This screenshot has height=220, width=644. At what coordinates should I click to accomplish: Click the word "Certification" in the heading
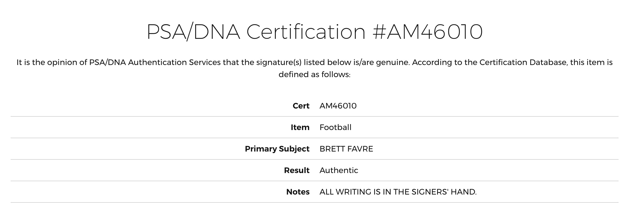pyautogui.click(x=306, y=32)
